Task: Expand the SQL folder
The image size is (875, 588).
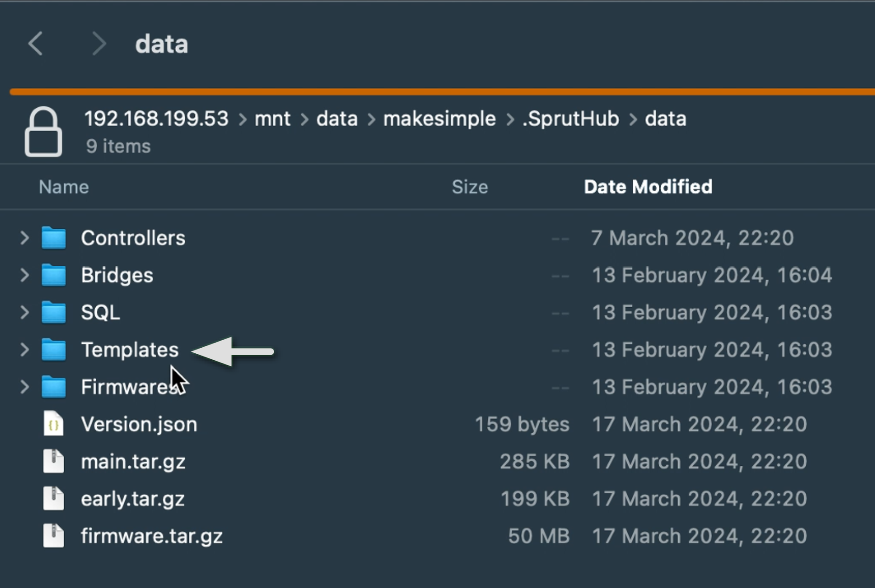Action: pyautogui.click(x=25, y=312)
